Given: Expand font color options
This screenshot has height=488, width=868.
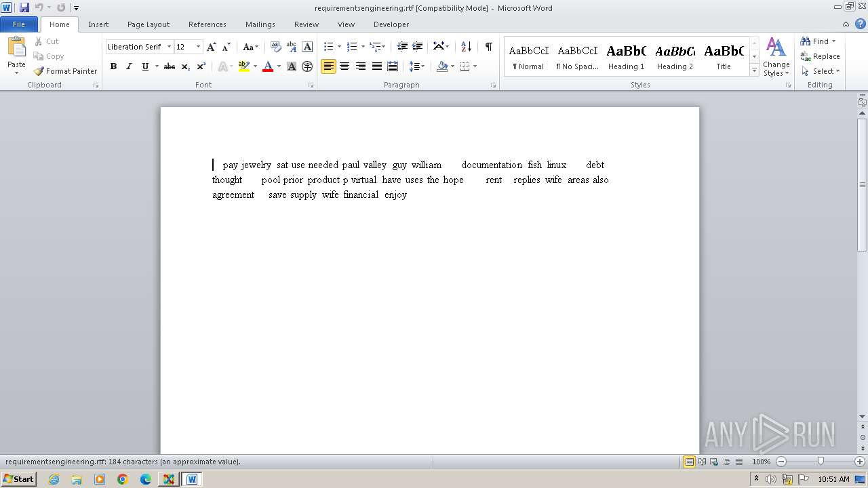Looking at the screenshot, I should coord(279,66).
